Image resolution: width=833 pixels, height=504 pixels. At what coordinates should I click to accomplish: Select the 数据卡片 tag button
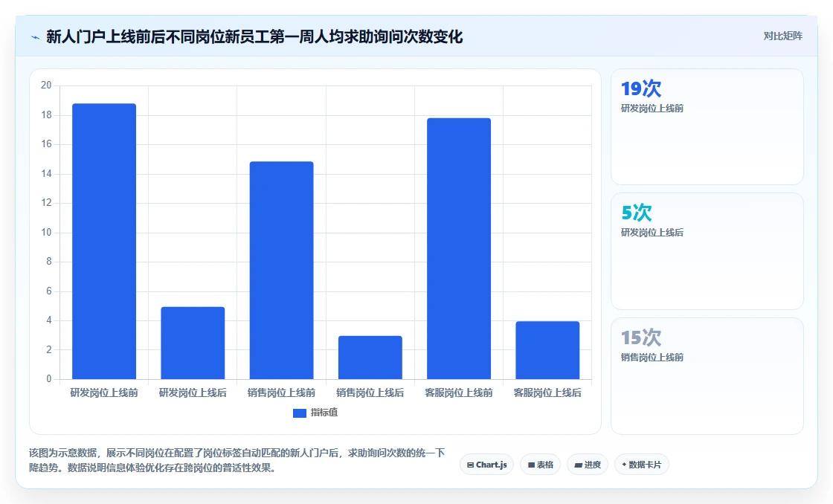pos(642,465)
